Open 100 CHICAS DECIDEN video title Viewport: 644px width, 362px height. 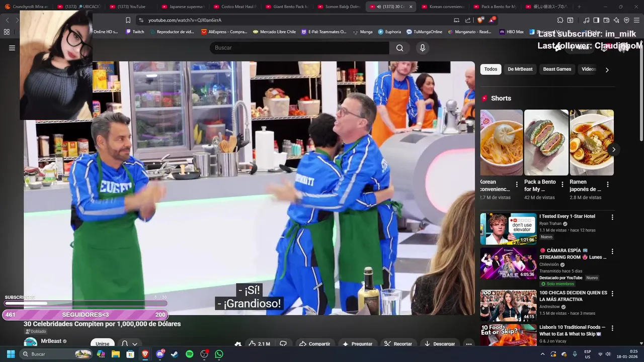point(573,296)
